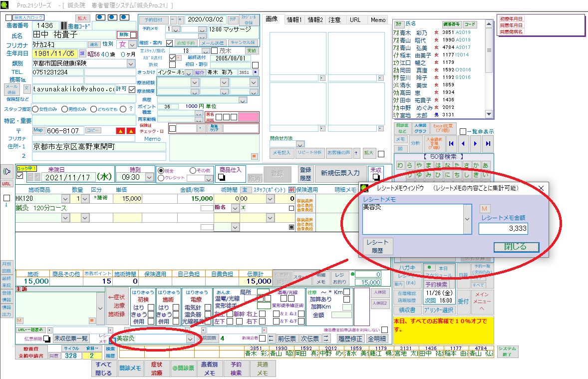
Task: Click the orange M button in レシートメモ window
Action: pyautogui.click(x=484, y=209)
